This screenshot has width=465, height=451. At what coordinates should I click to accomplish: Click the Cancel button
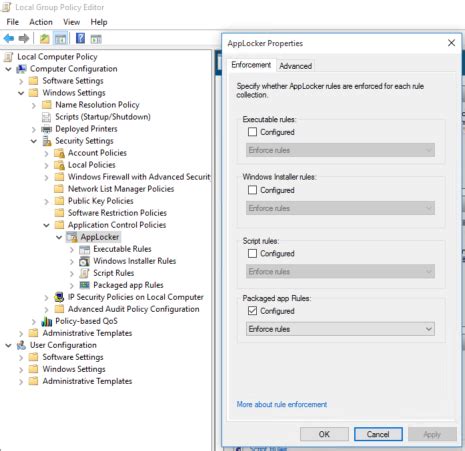pyautogui.click(x=378, y=434)
